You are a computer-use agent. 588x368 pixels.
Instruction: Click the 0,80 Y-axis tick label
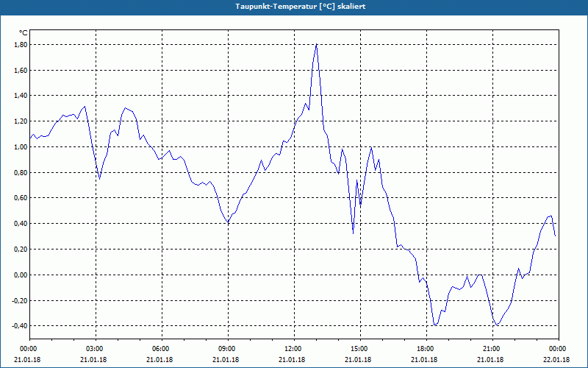[20, 173]
